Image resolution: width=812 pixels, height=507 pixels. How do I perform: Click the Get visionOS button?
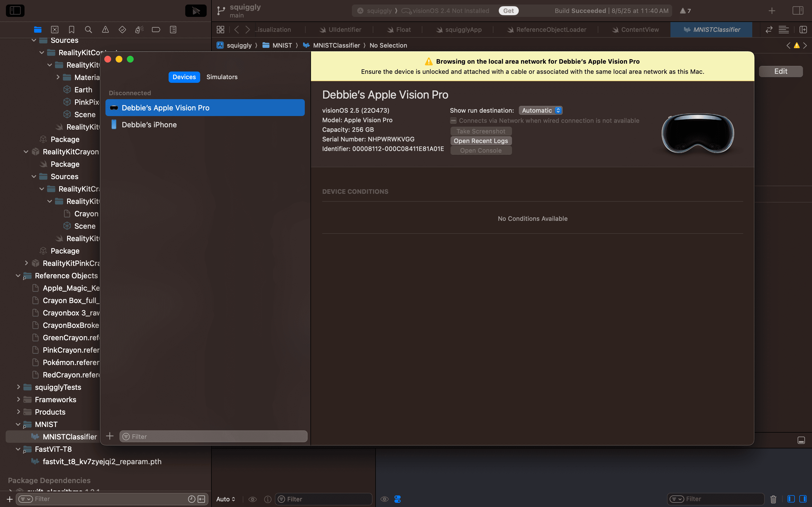508,11
